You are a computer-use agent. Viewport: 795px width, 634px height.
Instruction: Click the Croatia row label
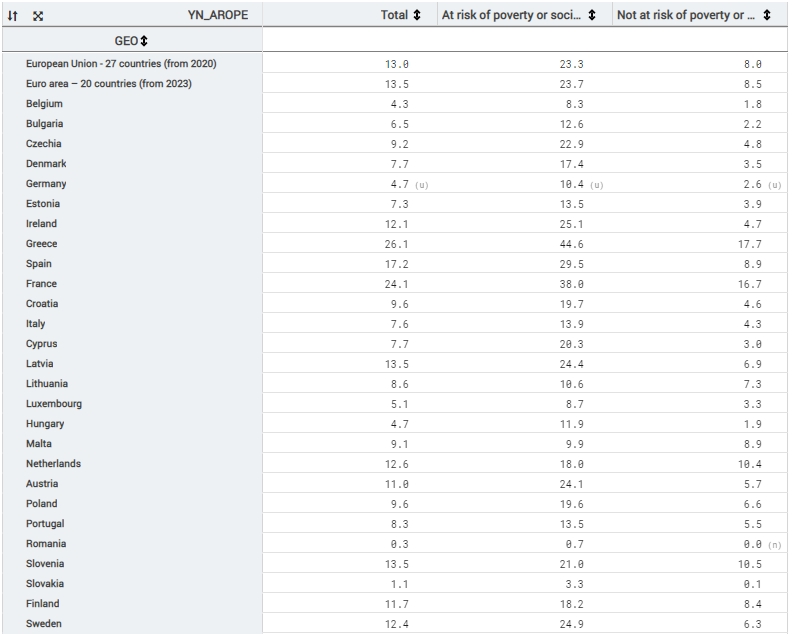click(42, 304)
